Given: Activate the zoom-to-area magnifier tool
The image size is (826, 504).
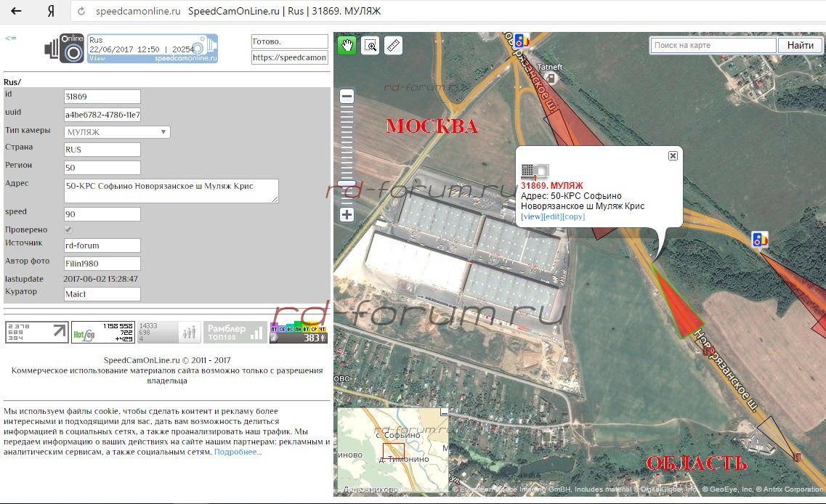Looking at the screenshot, I should click(371, 46).
